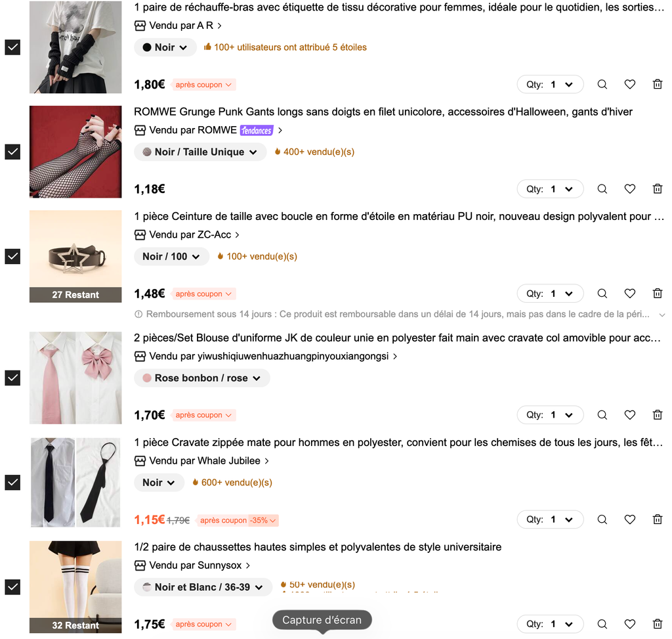Delete the arm warmers item with trash icon
Screen dimensions: 672x639
(657, 85)
